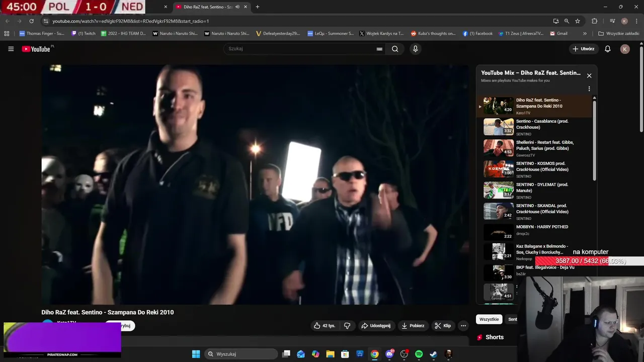Viewport: 644px width, 362px height.
Task: Start voice search with microphone icon
Action: [x=415, y=49]
